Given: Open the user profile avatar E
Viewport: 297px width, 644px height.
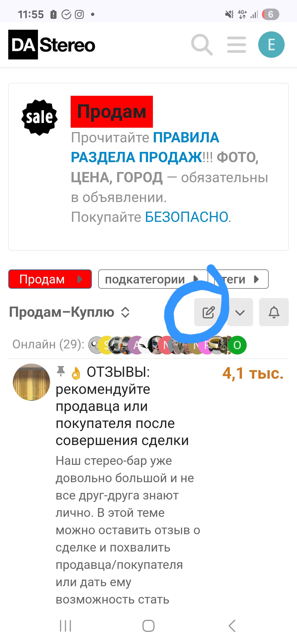Looking at the screenshot, I should click(271, 45).
